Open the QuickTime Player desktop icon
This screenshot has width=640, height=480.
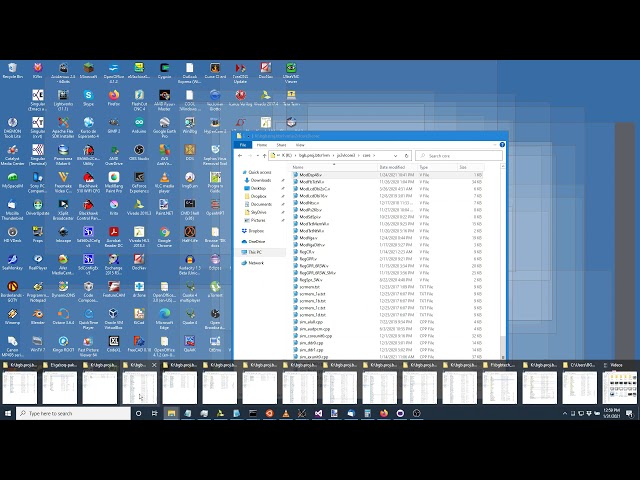click(x=88, y=319)
